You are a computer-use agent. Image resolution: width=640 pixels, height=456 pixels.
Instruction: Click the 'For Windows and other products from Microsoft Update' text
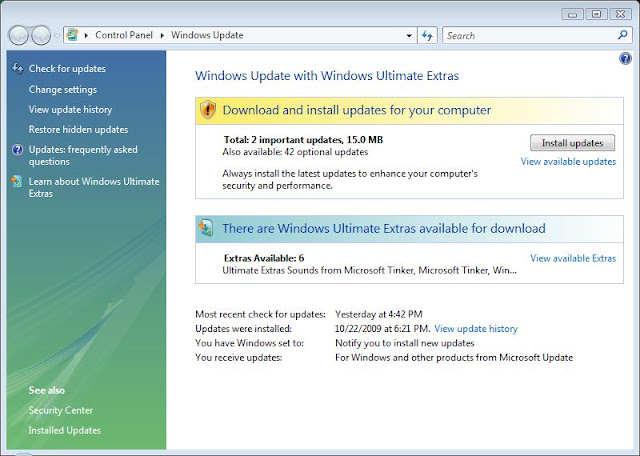point(454,358)
